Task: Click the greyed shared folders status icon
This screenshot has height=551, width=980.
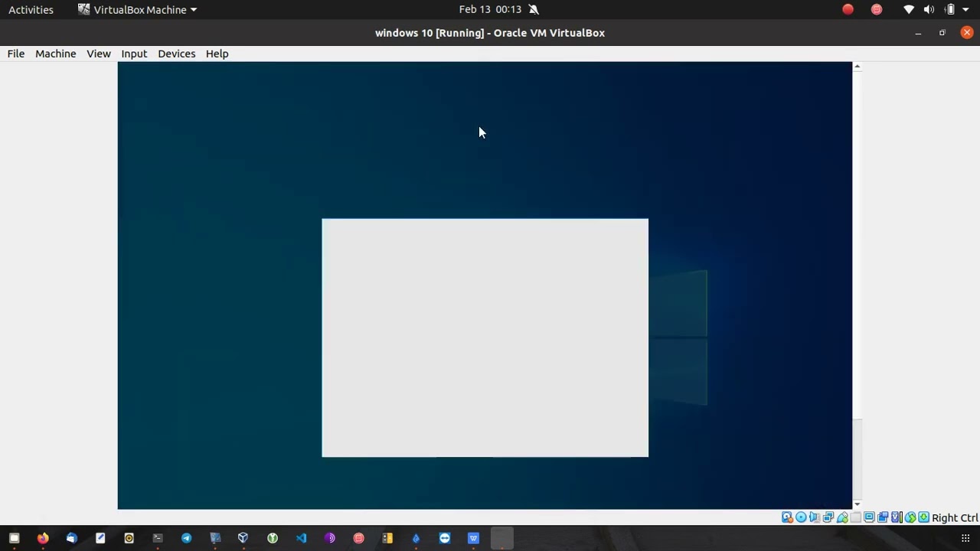Action: pyautogui.click(x=855, y=517)
